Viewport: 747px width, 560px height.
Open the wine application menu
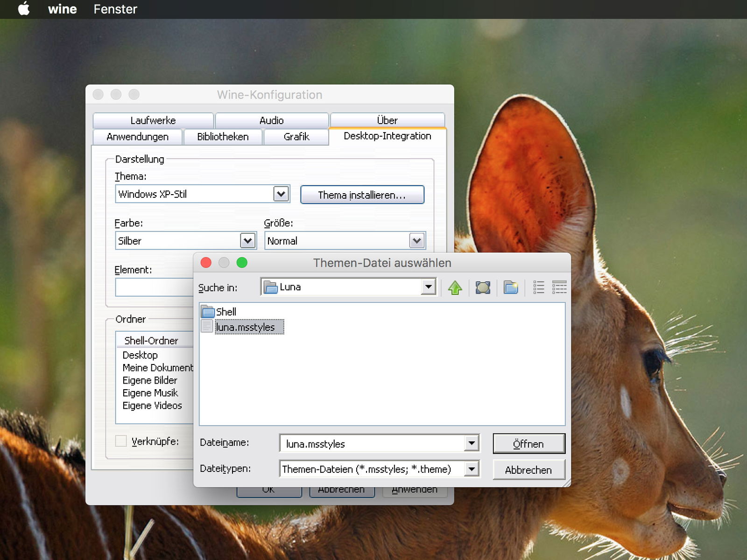[x=62, y=9]
